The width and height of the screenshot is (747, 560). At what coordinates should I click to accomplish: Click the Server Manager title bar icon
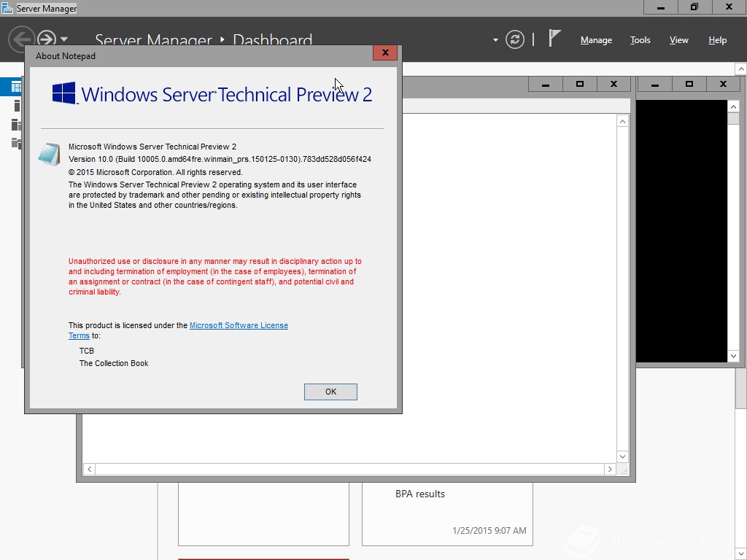coord(7,8)
